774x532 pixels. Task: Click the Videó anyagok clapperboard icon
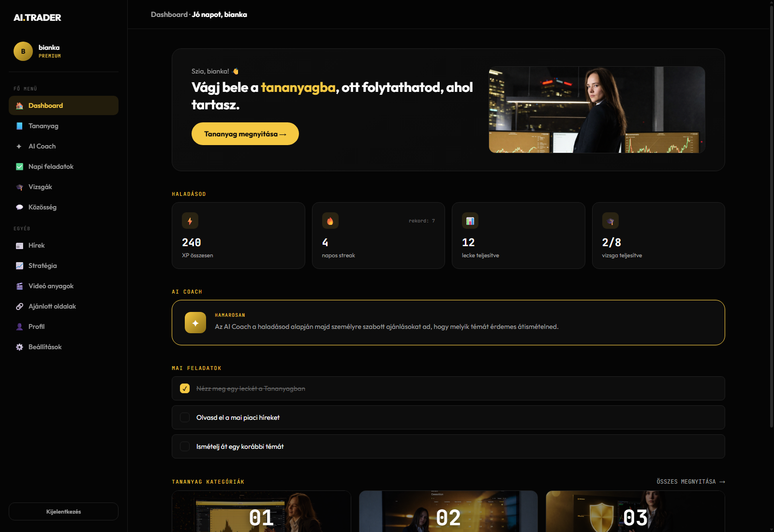[19, 286]
